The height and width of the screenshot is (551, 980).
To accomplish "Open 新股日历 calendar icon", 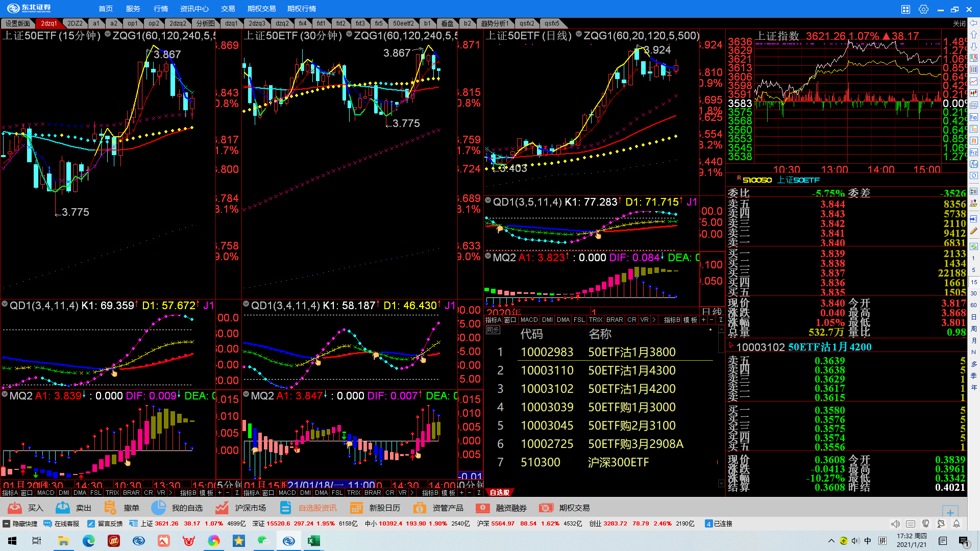I will click(356, 508).
